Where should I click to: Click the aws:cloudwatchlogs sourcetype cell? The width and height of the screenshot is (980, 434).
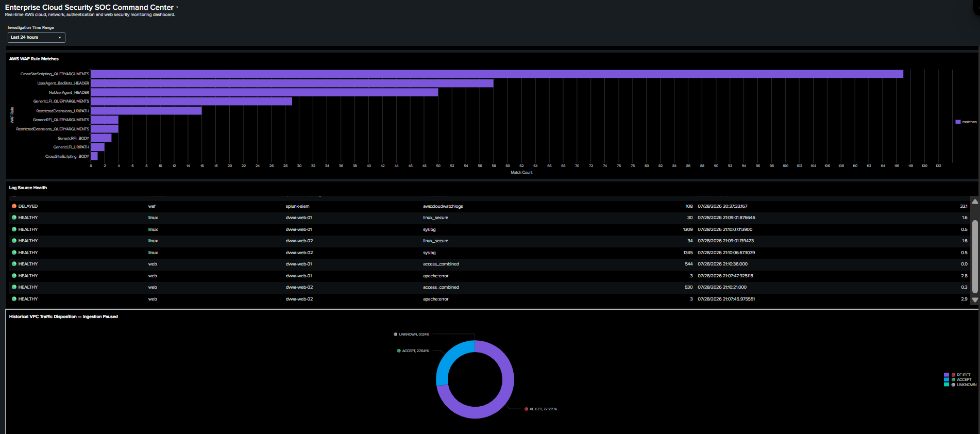[x=443, y=206]
